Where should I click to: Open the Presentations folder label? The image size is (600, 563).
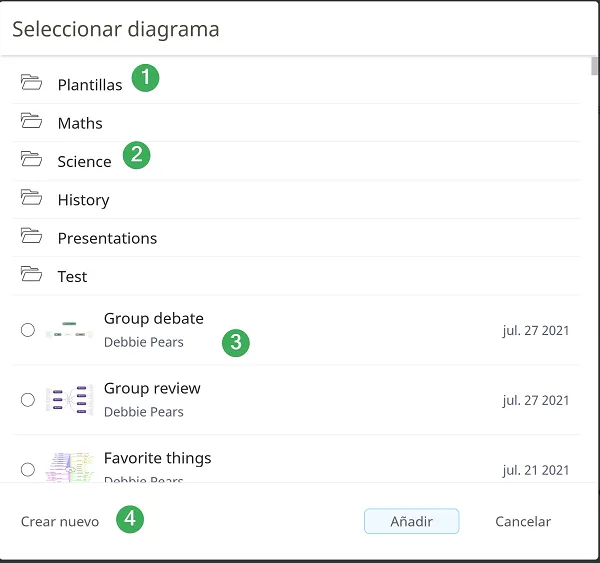coord(107,238)
